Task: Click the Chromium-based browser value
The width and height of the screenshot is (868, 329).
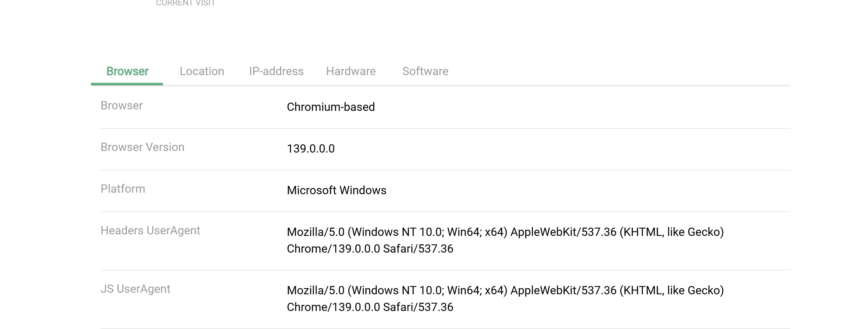Action: pos(331,107)
